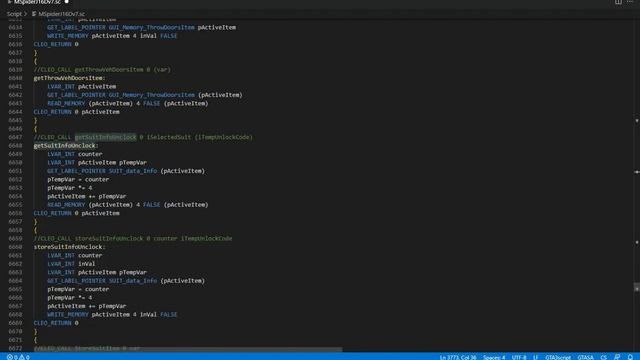Click 'LVAR_INT inVal' on line 6662
Viewport: 640px width, 360px height.
(x=71, y=264)
